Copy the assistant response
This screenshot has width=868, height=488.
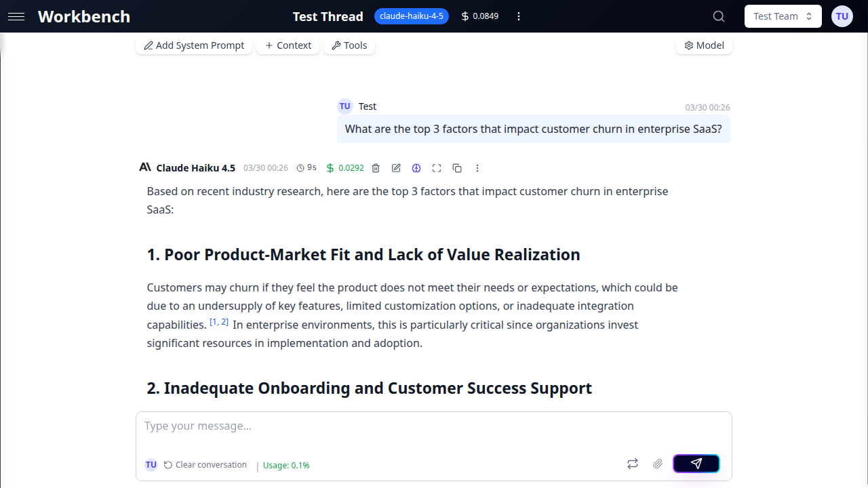coord(457,168)
